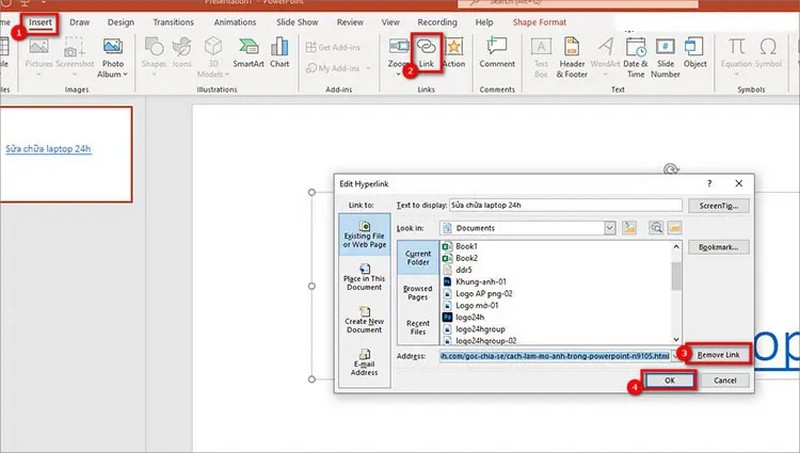
Task: Click the Remove Link button
Action: 719,355
